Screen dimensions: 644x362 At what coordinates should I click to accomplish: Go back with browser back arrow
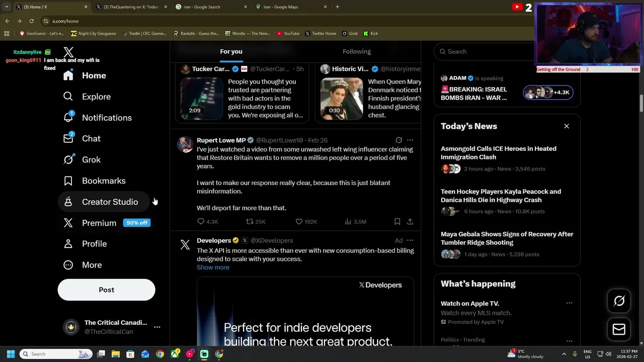pyautogui.click(x=7, y=21)
